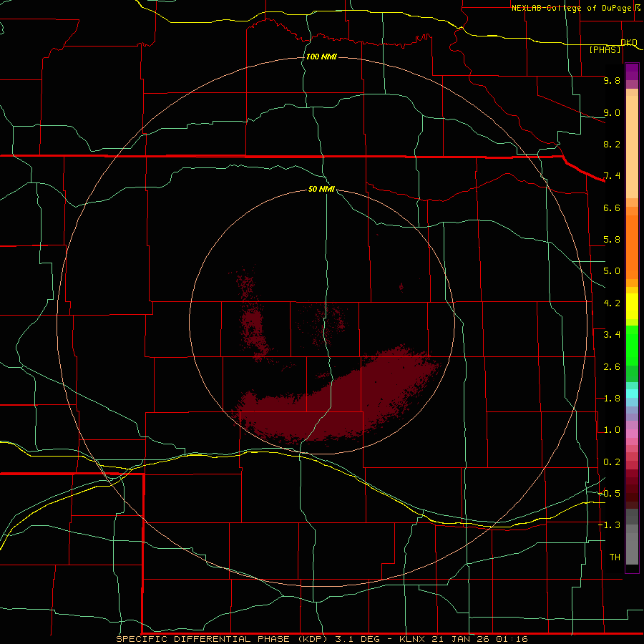
Task: Click the 4.2 value on the color scale
Action: point(612,303)
